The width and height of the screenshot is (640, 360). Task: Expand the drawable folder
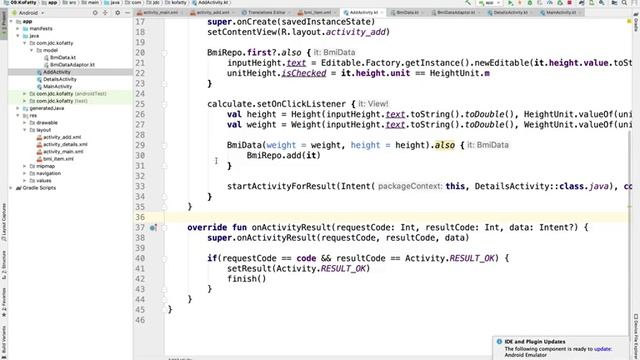(x=25, y=122)
